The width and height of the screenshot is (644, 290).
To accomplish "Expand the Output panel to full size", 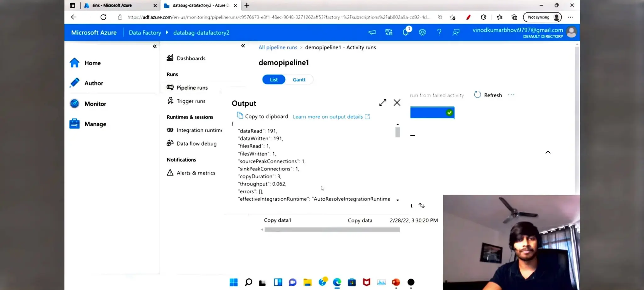I will tap(383, 103).
